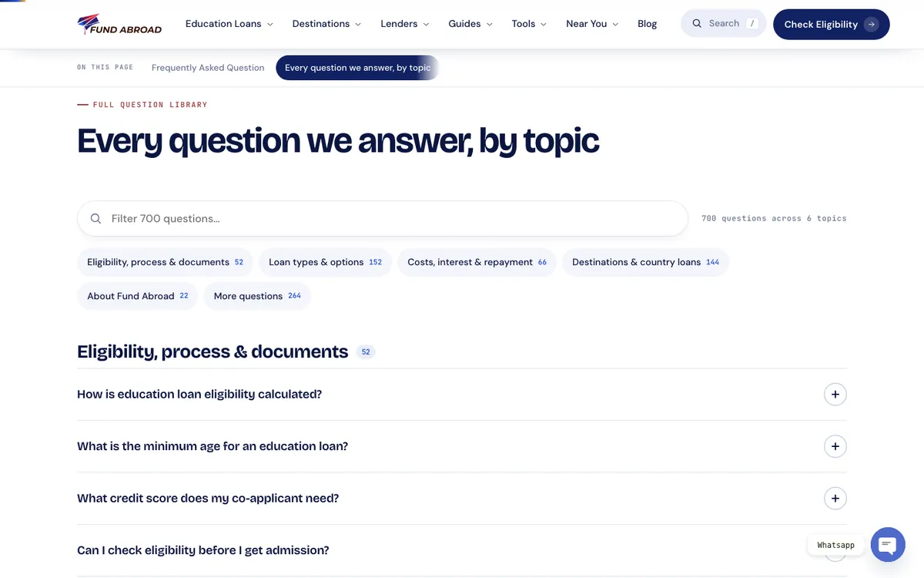Image resolution: width=924 pixels, height=578 pixels.
Task: Jump to Frequently Asked Question section
Action: click(208, 68)
